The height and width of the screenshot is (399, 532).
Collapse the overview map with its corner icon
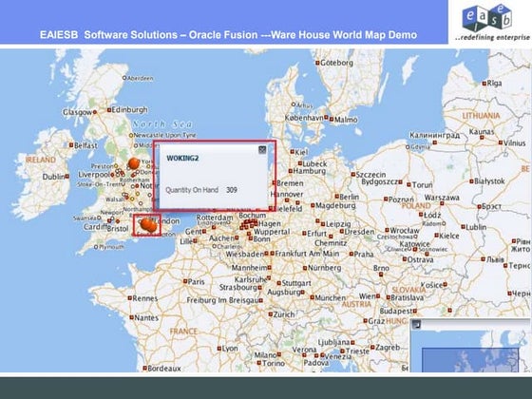tap(416, 325)
